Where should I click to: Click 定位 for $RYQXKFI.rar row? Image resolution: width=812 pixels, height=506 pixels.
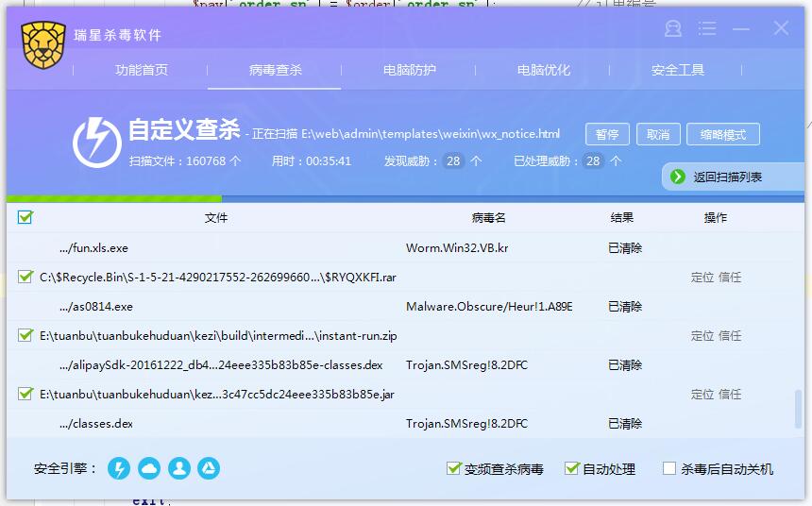(702, 278)
